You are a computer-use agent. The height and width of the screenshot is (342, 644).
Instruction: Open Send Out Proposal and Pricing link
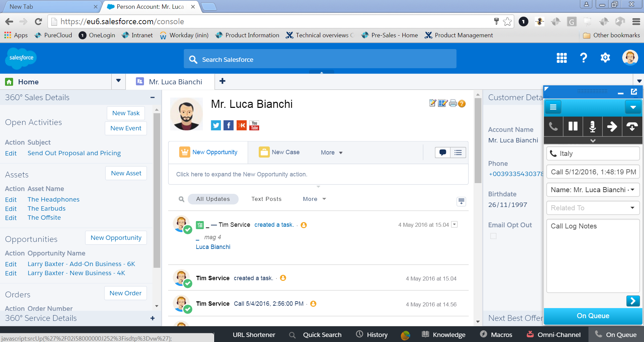74,153
